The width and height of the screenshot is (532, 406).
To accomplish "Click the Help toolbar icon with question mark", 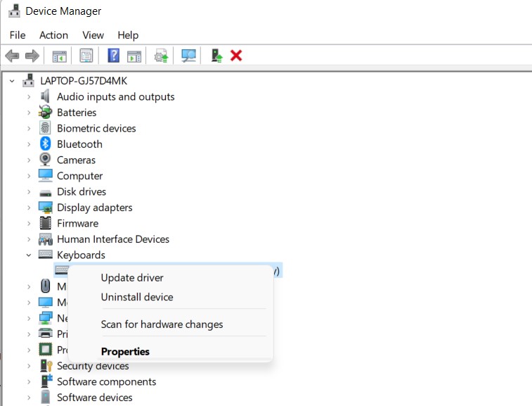I will click(x=113, y=55).
